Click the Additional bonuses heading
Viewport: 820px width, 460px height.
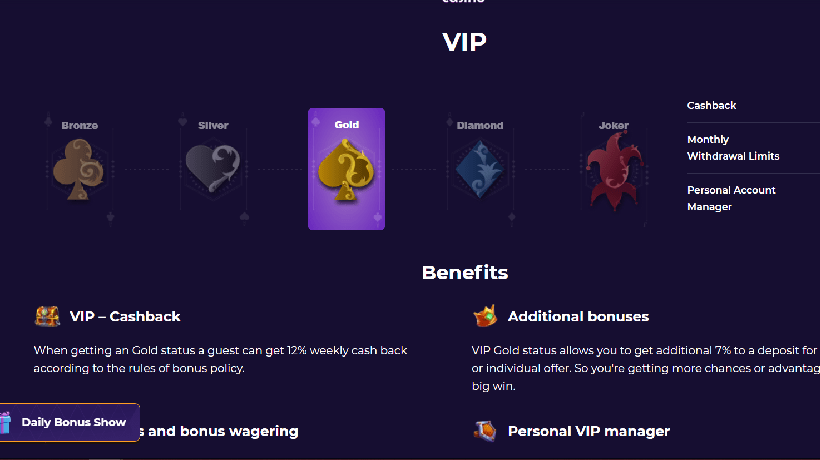[x=578, y=316]
